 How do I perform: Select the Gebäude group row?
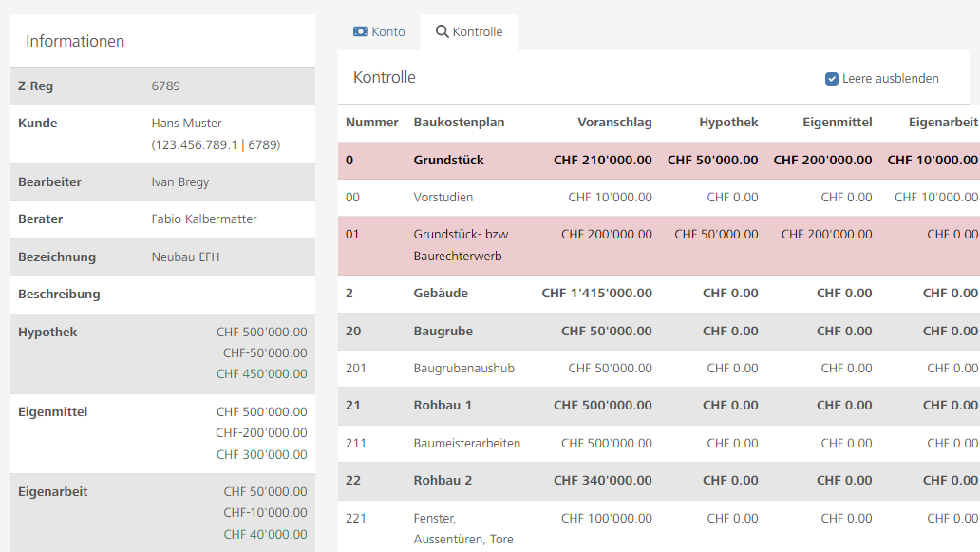coord(441,294)
